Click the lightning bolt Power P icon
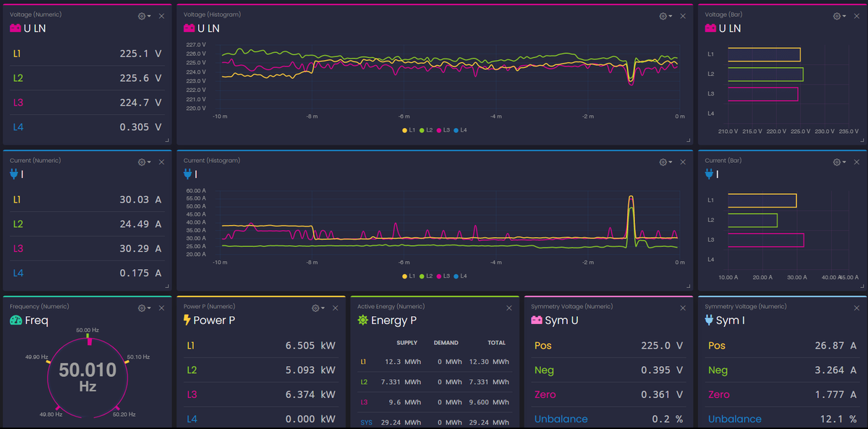The image size is (868, 429). [x=187, y=320]
